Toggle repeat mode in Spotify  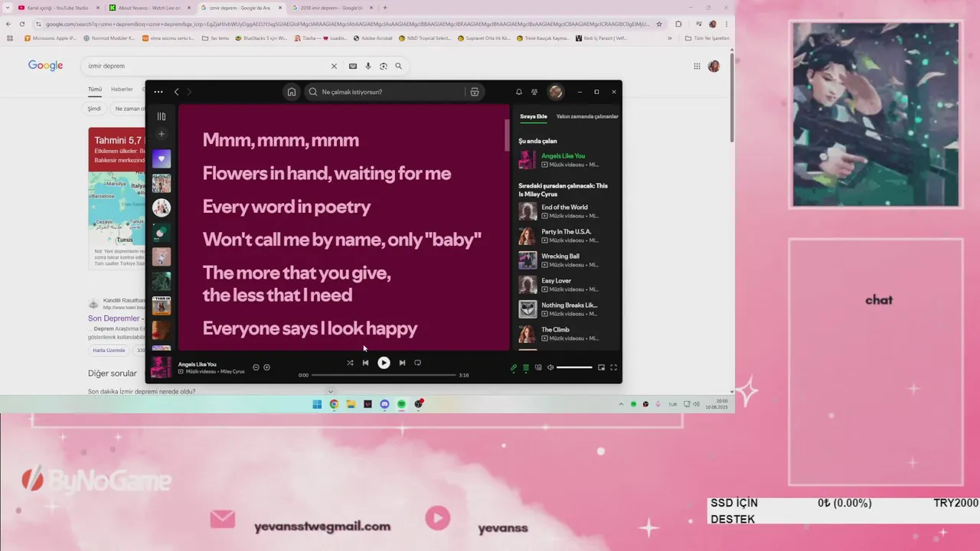[x=417, y=363]
